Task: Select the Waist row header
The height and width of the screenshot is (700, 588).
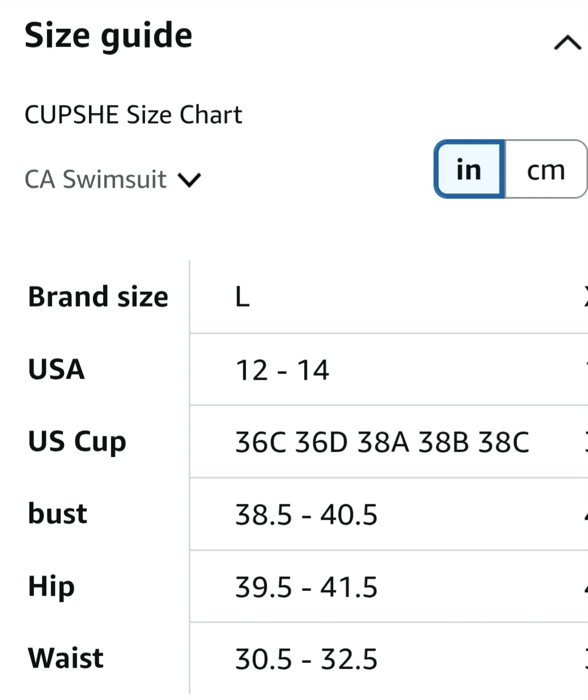Action: [x=66, y=658]
